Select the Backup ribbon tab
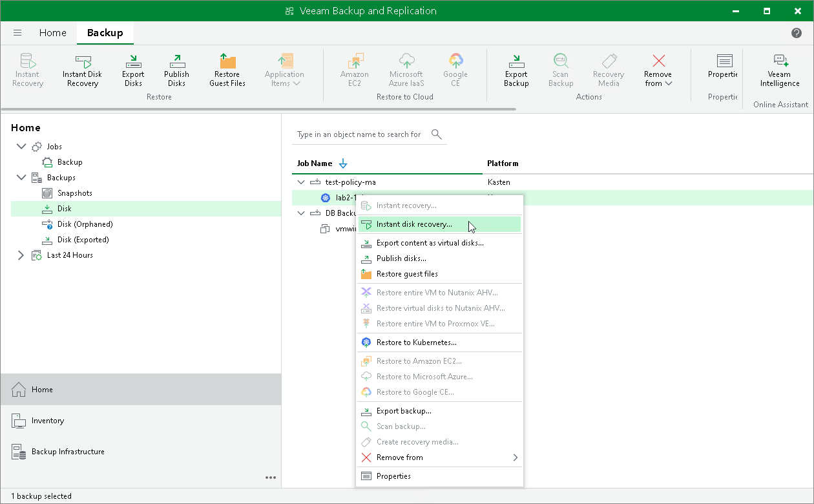The width and height of the screenshot is (814, 504). point(105,33)
